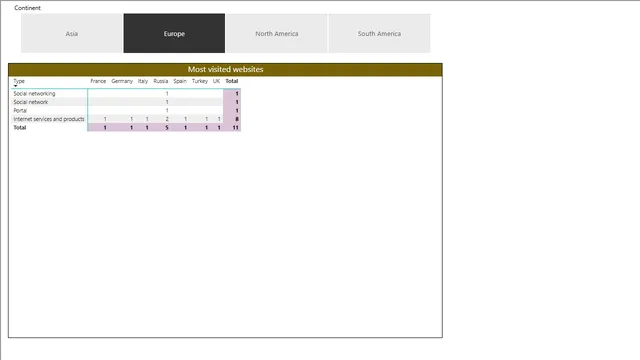Click Russia value 2 in Internet services row

point(167,119)
